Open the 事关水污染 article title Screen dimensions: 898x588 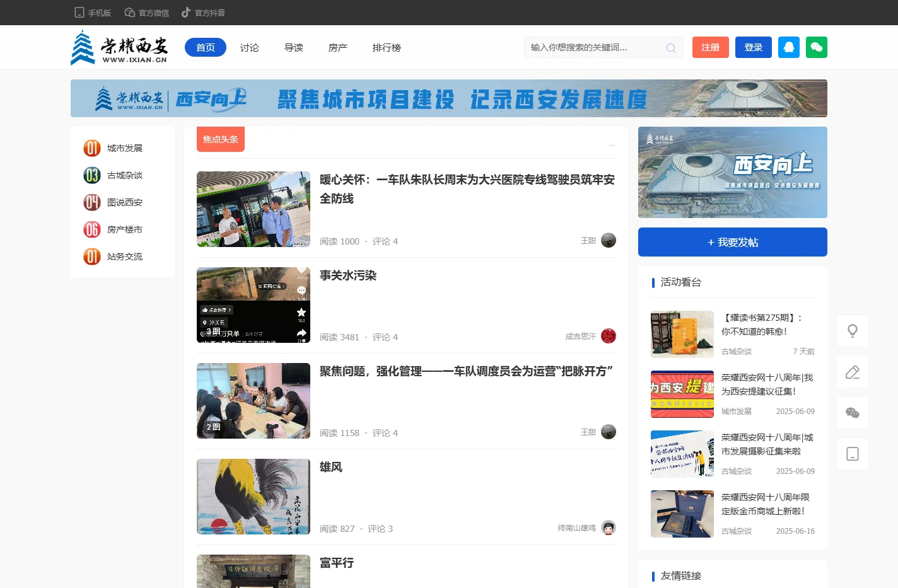348,275
